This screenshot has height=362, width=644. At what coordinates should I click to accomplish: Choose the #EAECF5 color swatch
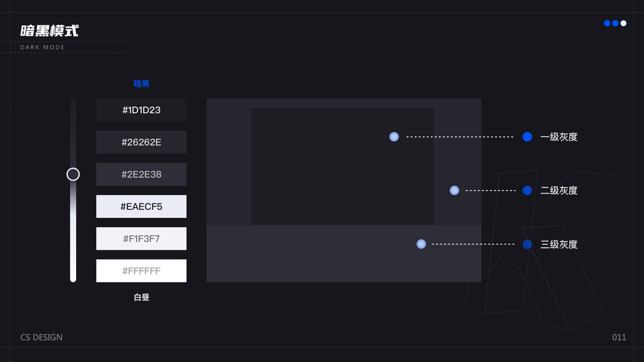(141, 206)
